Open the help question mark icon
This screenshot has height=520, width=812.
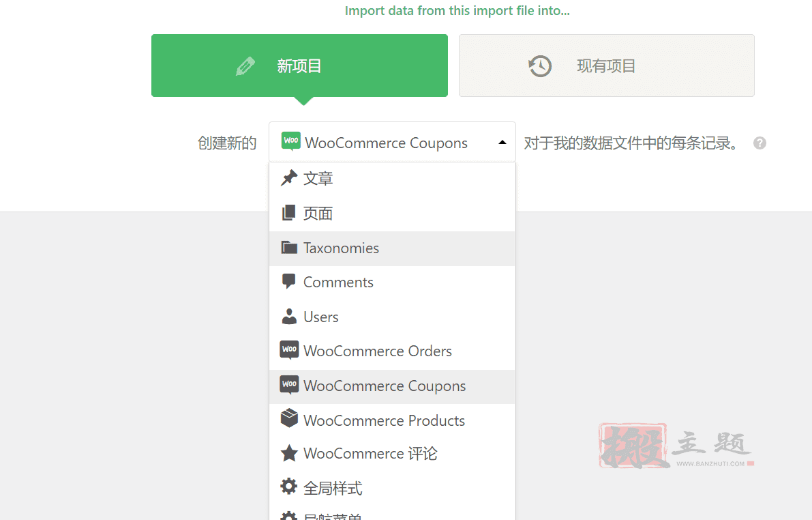(760, 143)
